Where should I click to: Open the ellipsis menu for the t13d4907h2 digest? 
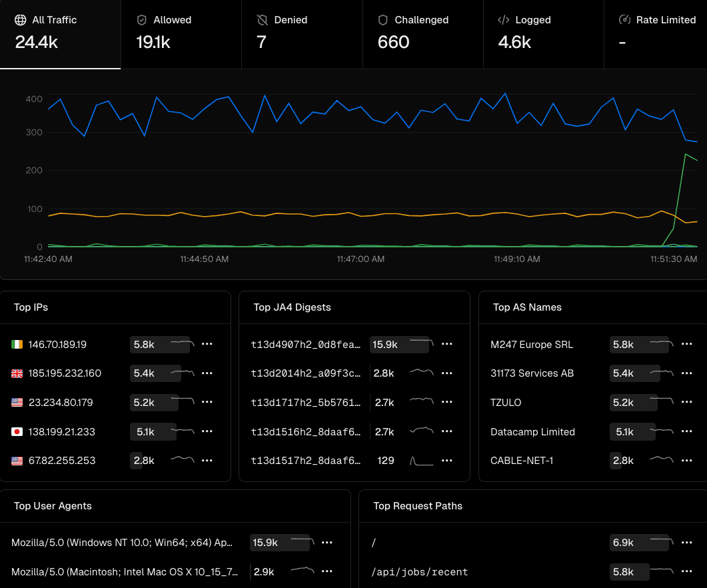click(447, 344)
